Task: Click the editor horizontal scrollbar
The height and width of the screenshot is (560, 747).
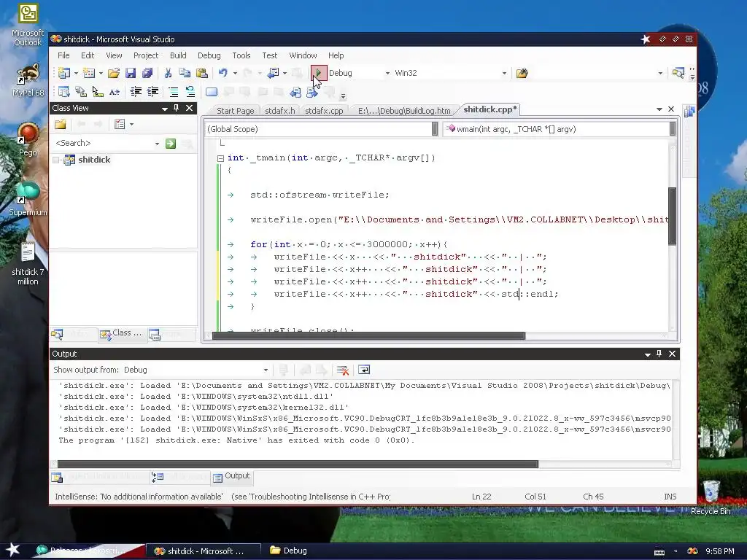Action: 368,336
